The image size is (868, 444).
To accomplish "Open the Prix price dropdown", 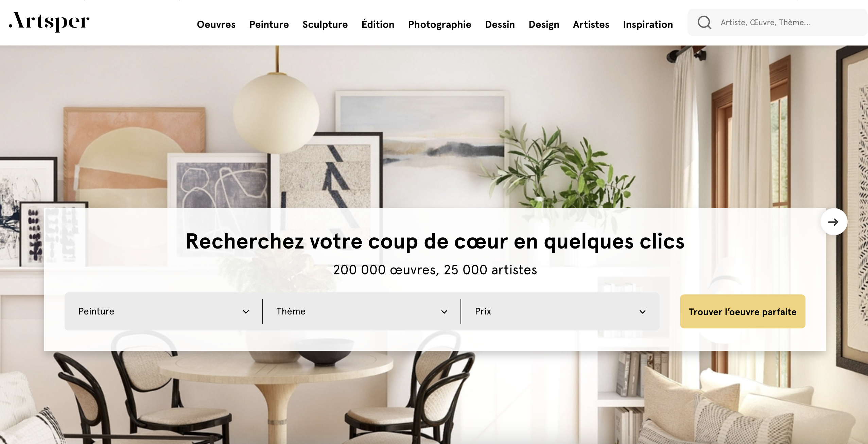I will (560, 311).
